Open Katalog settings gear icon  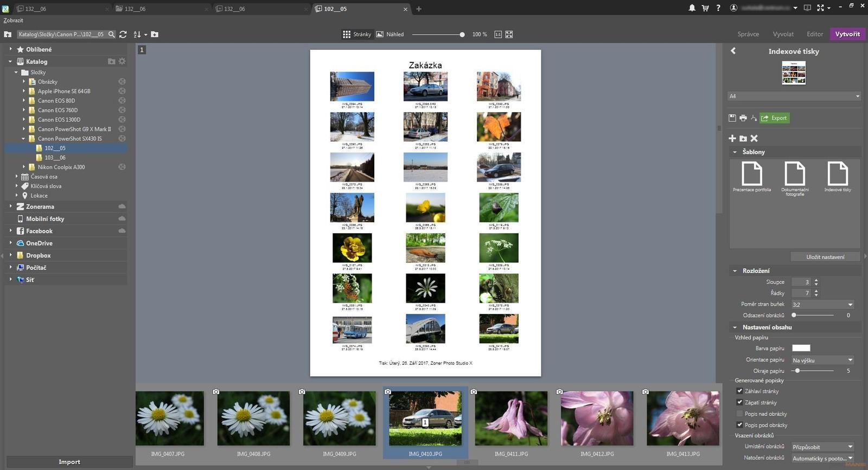pos(122,61)
